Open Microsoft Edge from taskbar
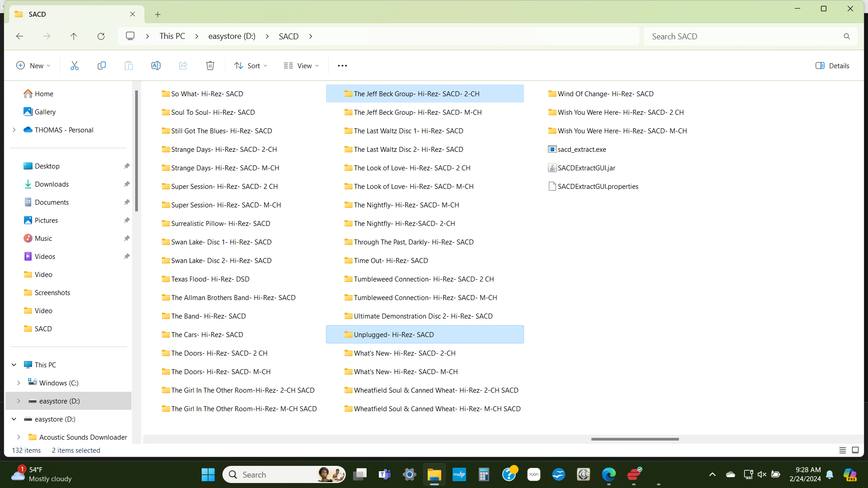This screenshot has width=868, height=488. (609, 474)
